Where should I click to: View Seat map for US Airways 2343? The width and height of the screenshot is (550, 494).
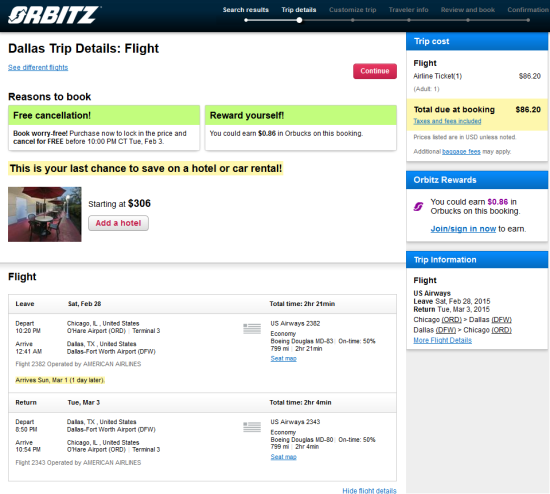click(x=283, y=457)
